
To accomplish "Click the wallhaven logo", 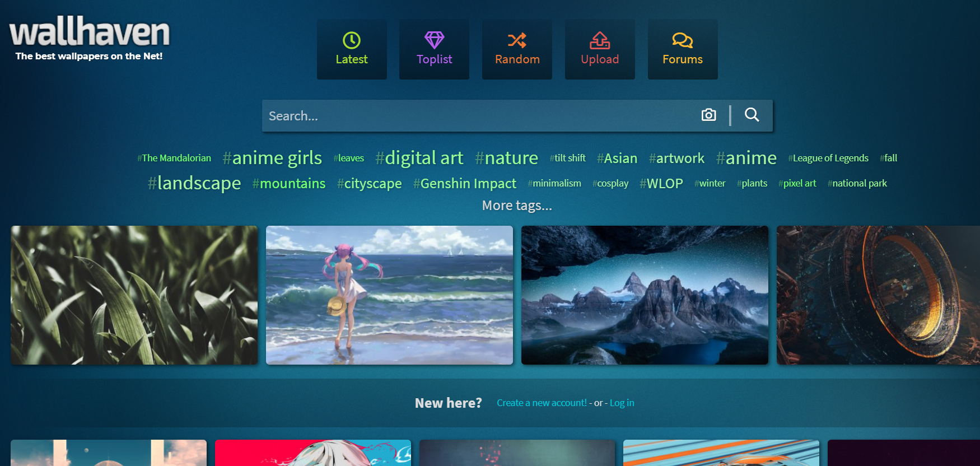I will [90, 32].
